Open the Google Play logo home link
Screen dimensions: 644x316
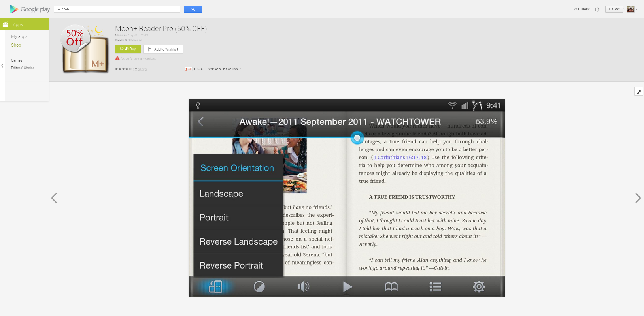pos(30,9)
